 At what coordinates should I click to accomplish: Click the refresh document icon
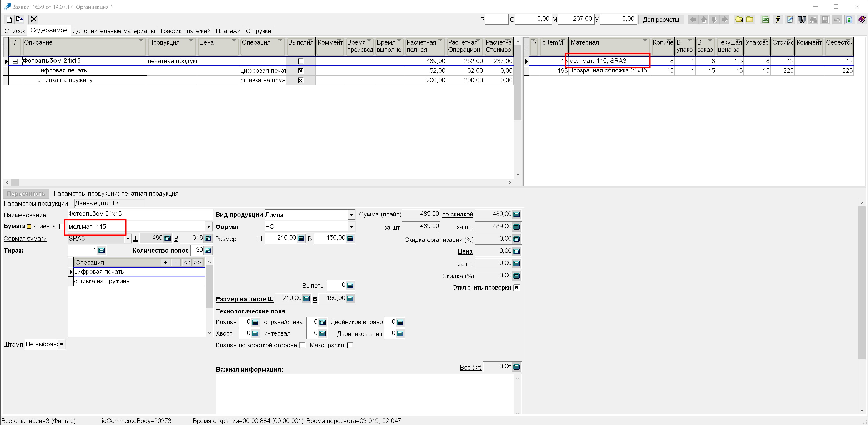pos(849,20)
